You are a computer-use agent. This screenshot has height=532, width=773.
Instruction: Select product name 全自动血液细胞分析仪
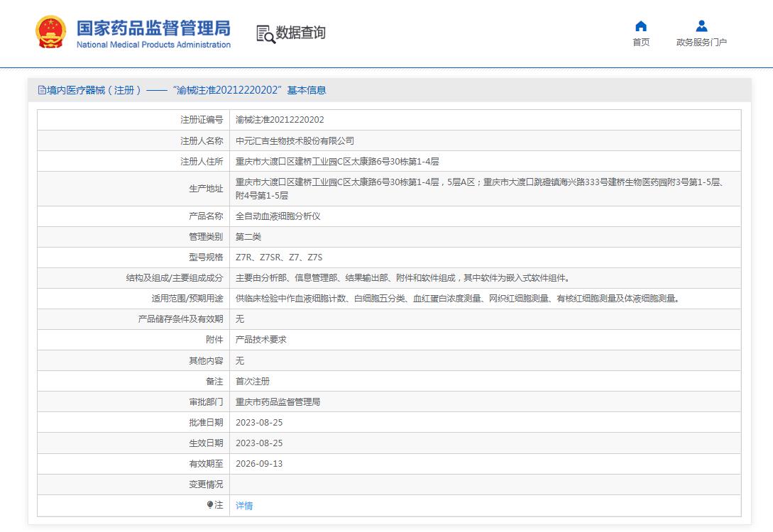pos(278,216)
